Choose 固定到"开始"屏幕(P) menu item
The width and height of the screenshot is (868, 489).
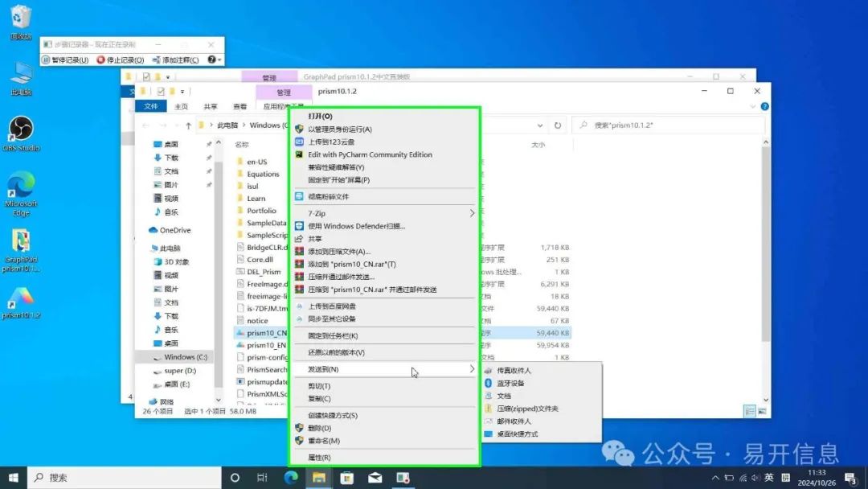click(x=383, y=180)
